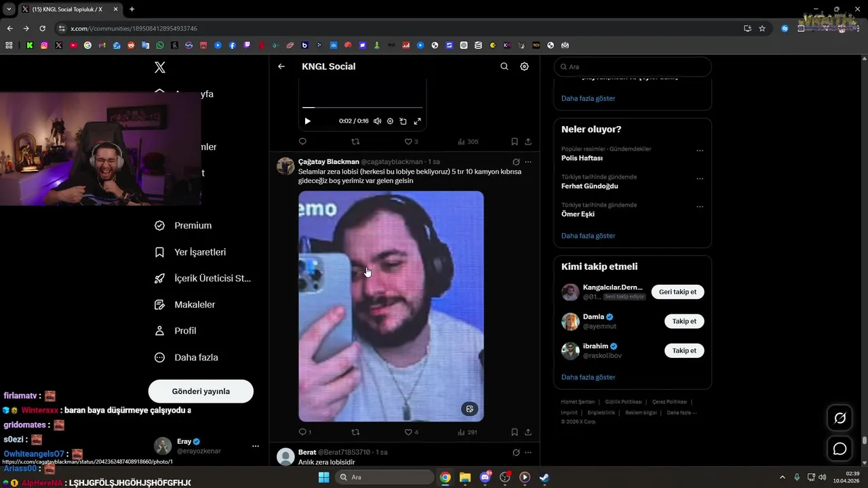The width and height of the screenshot is (868, 488).
Task: Bookmark Çağatay Blackman's post
Action: (x=515, y=432)
